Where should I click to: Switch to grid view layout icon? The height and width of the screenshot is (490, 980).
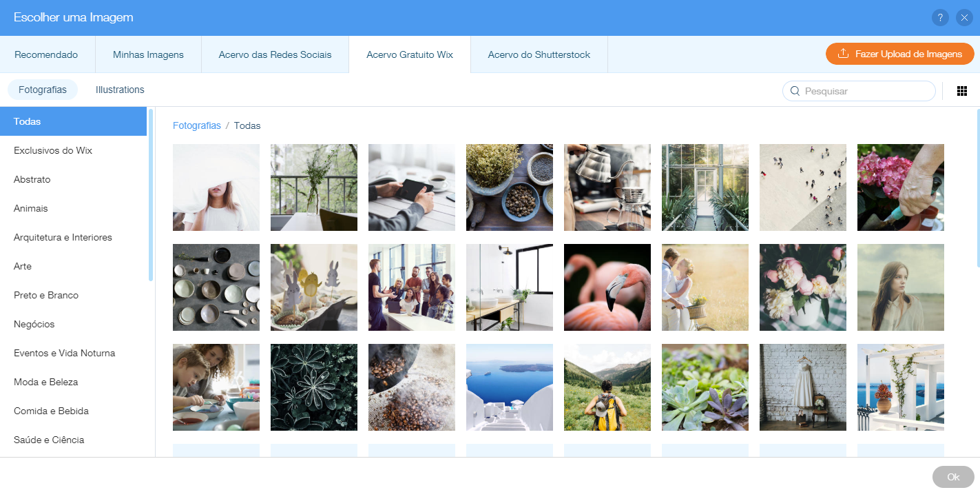(x=962, y=91)
